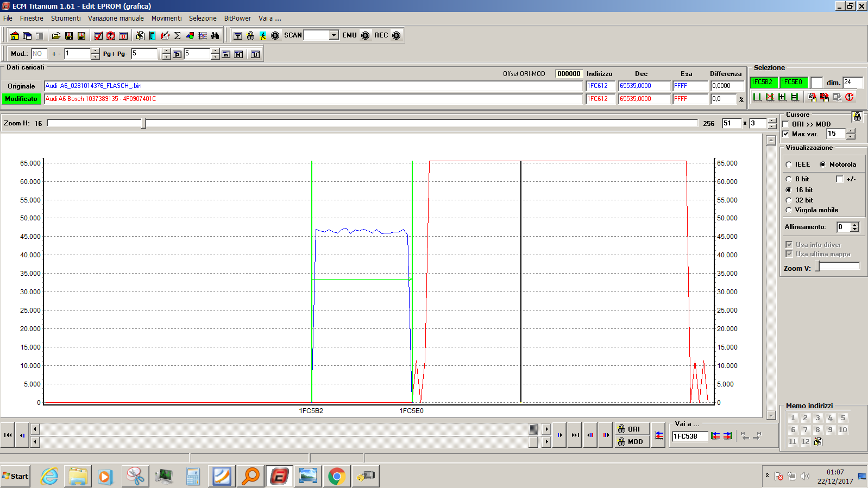Click the Originale file button
The image size is (868, 488).
[x=21, y=86]
